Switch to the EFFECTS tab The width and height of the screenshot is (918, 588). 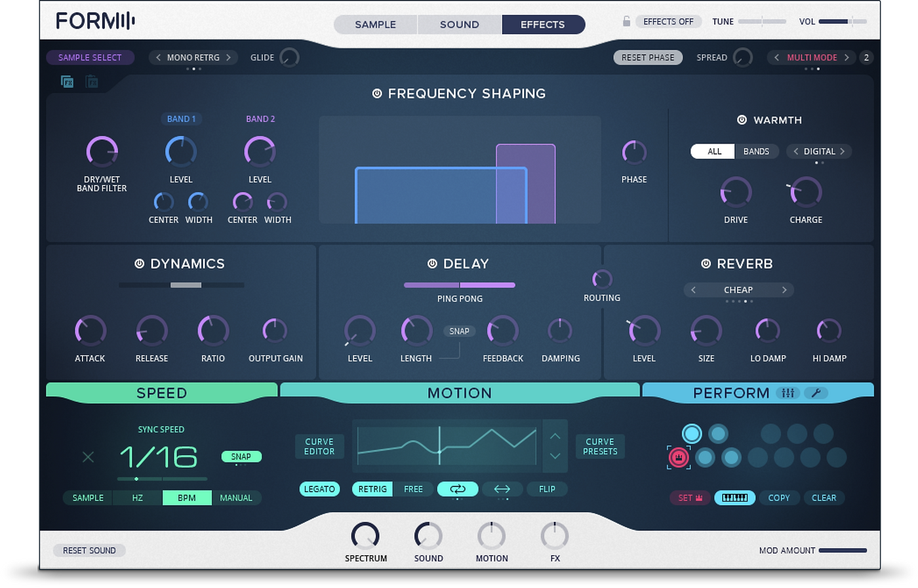[543, 25]
